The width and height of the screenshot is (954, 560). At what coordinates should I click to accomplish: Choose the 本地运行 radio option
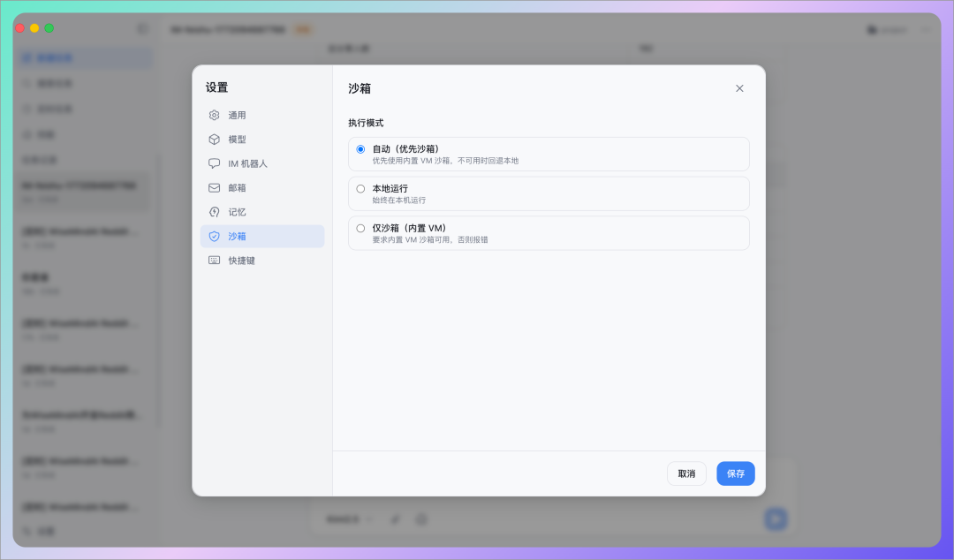(x=360, y=188)
